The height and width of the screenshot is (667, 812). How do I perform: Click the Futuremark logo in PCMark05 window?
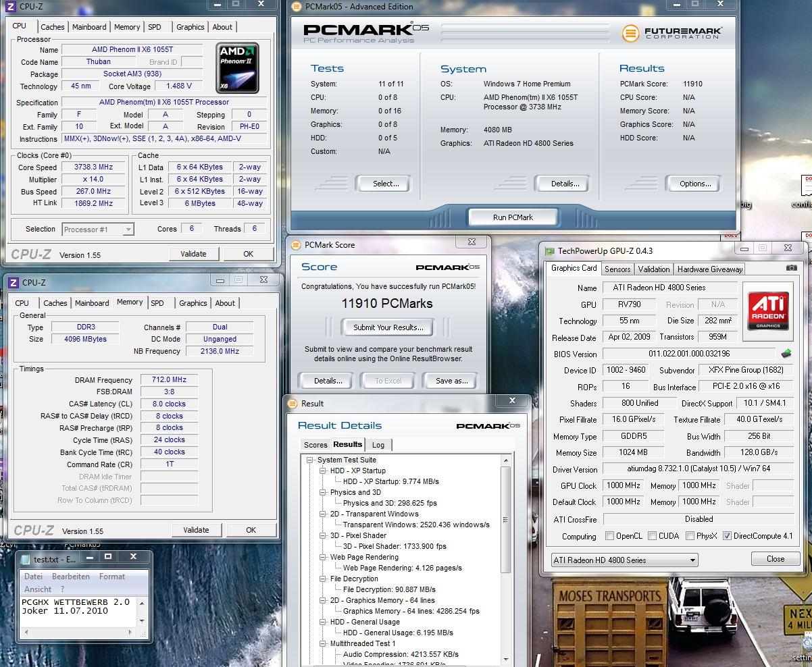tap(672, 32)
